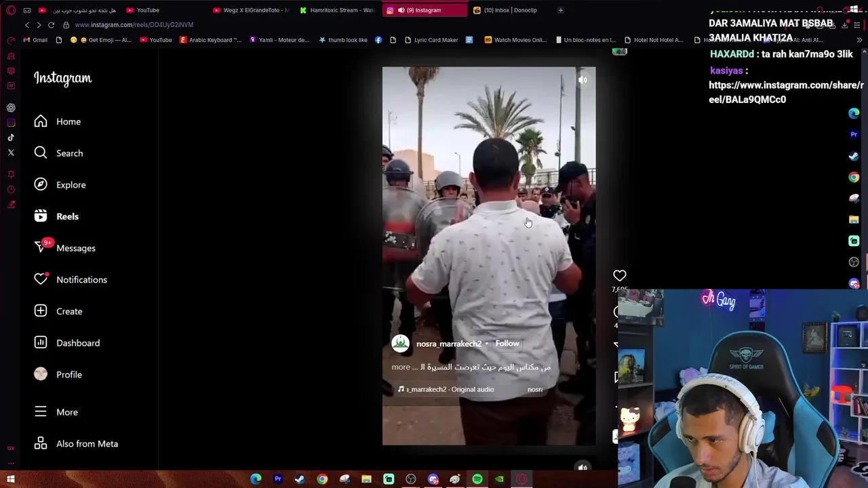Focus the instagram.com address bar
Screen dimensions: 868x488
click(134, 25)
